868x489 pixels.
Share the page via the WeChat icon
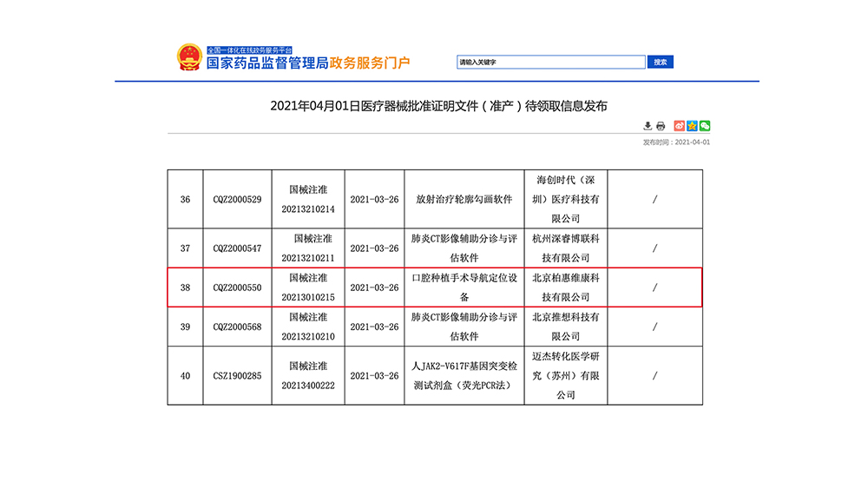(705, 126)
